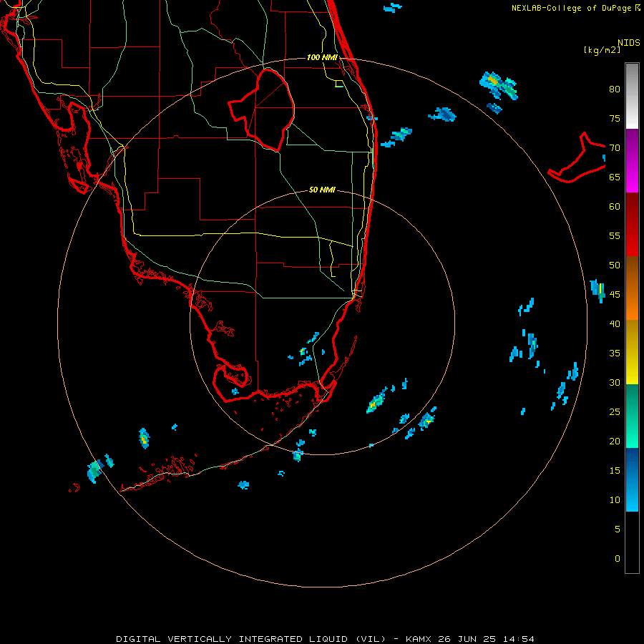Click the 15 value on color scale
This screenshot has width=644, height=644.
click(x=615, y=471)
